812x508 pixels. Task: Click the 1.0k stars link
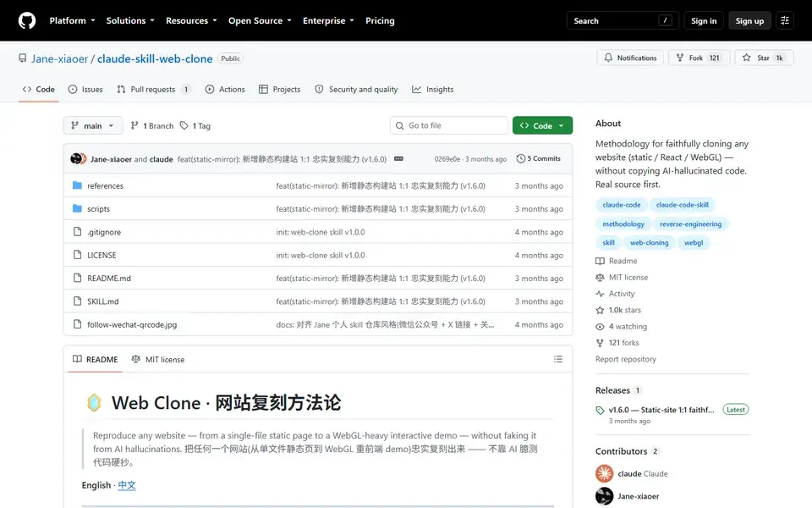pos(624,310)
